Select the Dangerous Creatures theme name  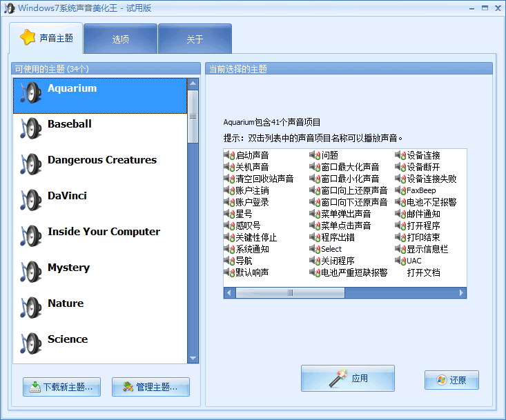[x=102, y=160]
